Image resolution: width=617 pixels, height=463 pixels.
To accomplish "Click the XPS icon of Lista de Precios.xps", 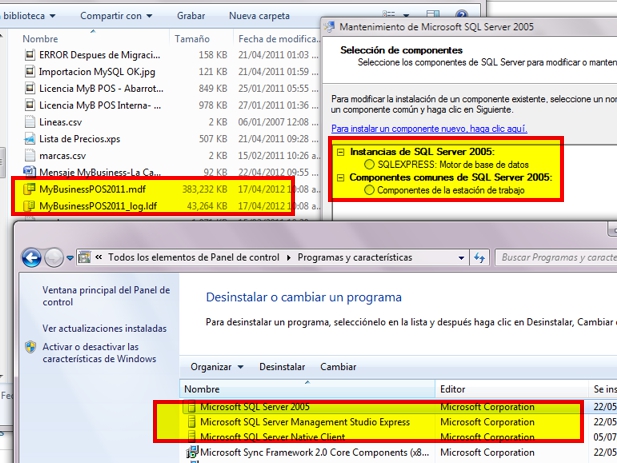I will [30, 139].
